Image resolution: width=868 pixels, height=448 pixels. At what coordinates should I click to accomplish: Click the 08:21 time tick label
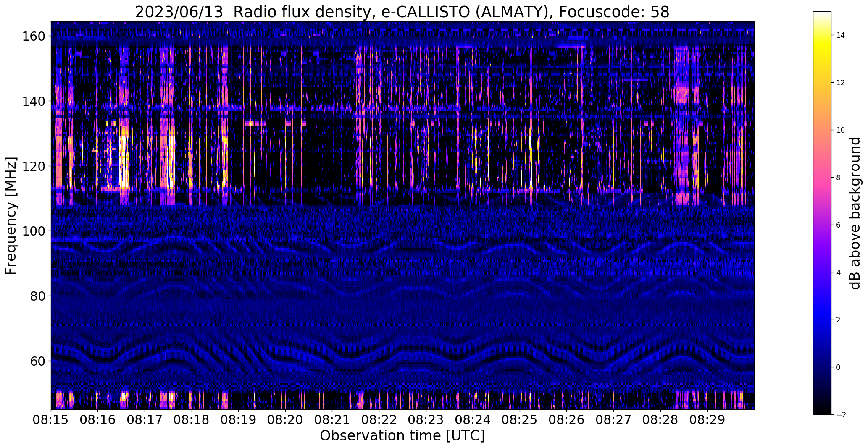(x=332, y=420)
